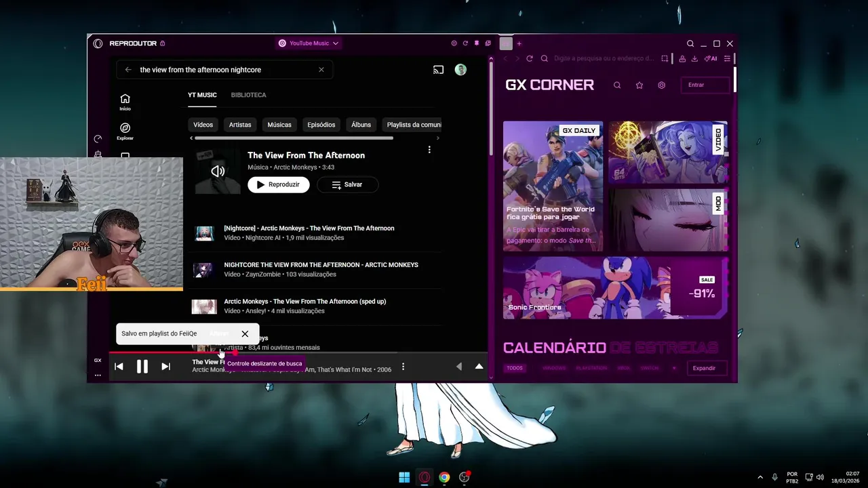Filter results by Artistas chip
Image resolution: width=868 pixels, height=488 pixels.
pos(240,125)
